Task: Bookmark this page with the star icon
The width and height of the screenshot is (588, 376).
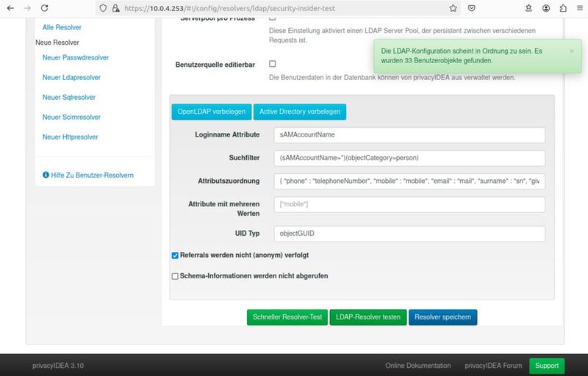Action: 453,8
